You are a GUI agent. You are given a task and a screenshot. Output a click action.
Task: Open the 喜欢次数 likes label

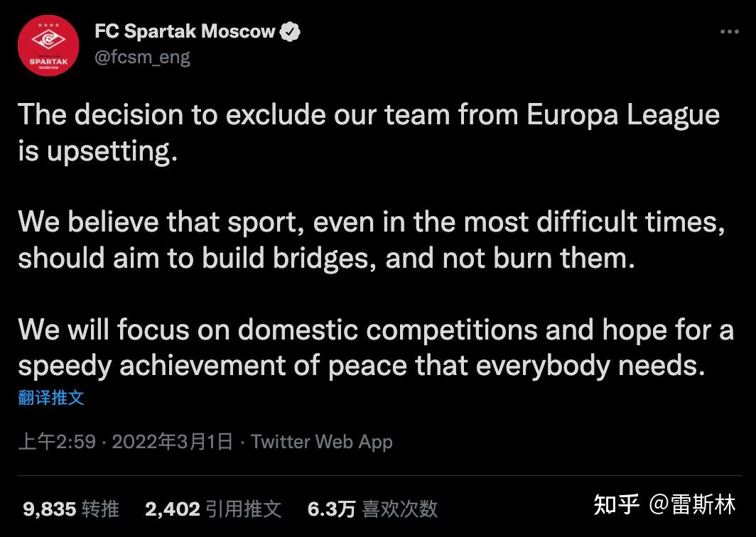pos(399,509)
